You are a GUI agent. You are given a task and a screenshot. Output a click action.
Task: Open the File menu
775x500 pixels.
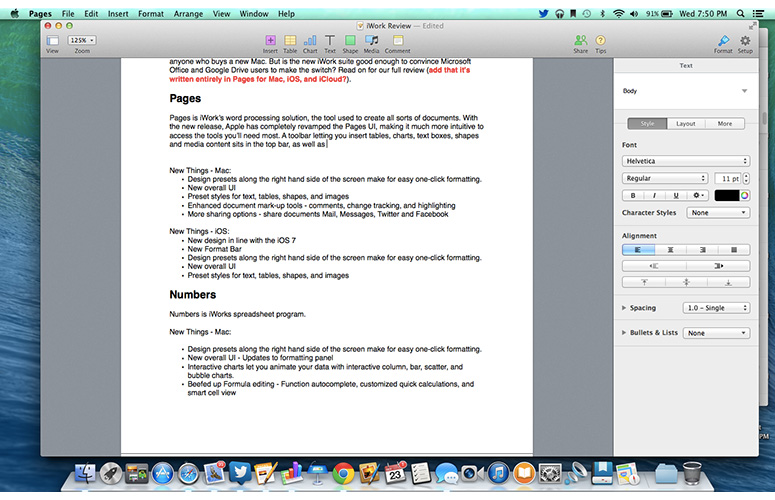point(68,13)
